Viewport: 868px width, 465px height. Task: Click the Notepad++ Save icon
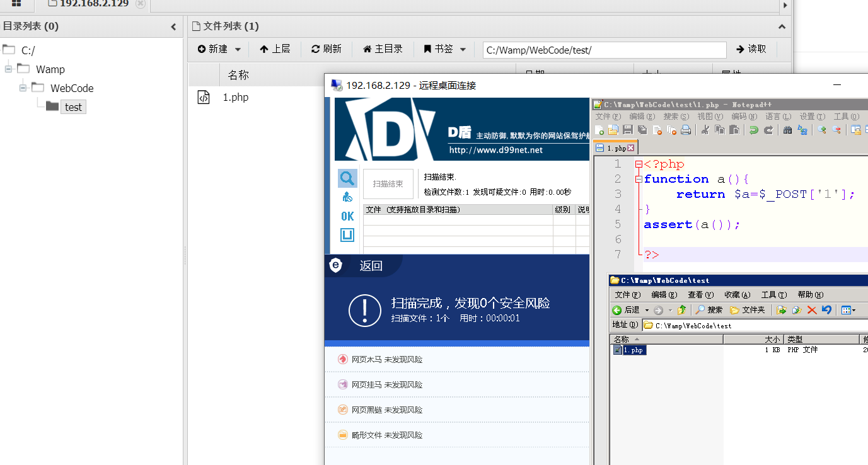click(628, 130)
